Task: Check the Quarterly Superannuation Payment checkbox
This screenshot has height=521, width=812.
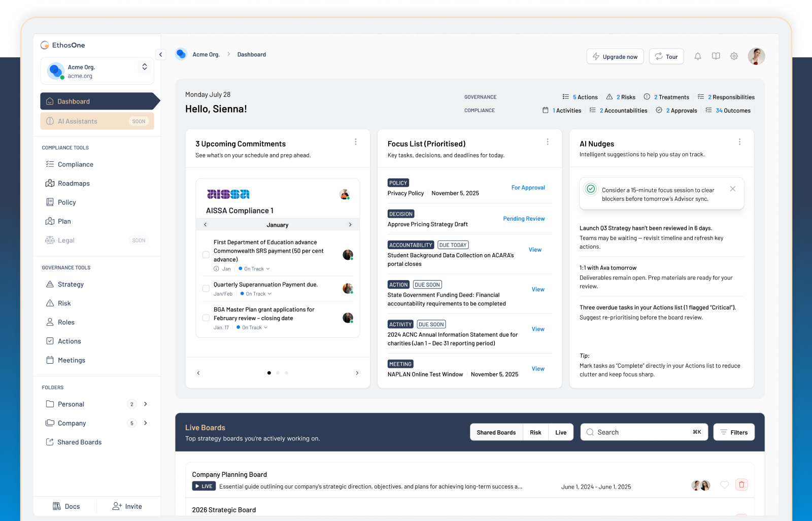Action: pos(206,289)
